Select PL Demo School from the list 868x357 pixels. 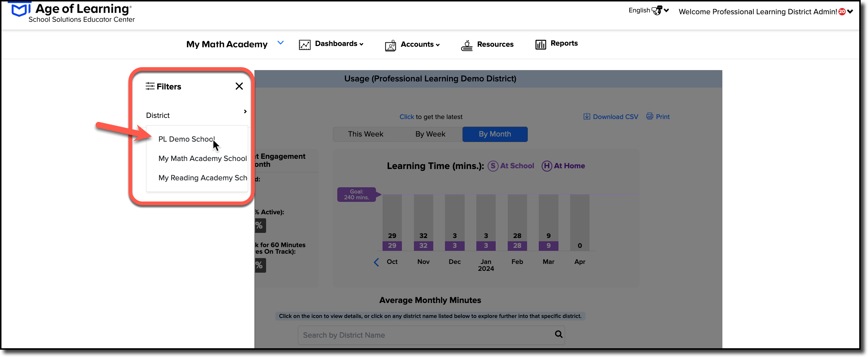pyautogui.click(x=187, y=139)
